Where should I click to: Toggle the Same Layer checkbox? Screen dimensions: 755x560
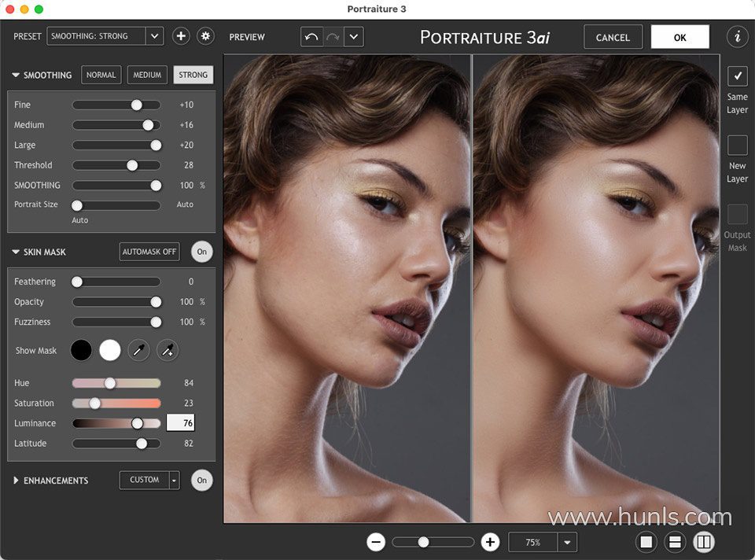coord(737,76)
